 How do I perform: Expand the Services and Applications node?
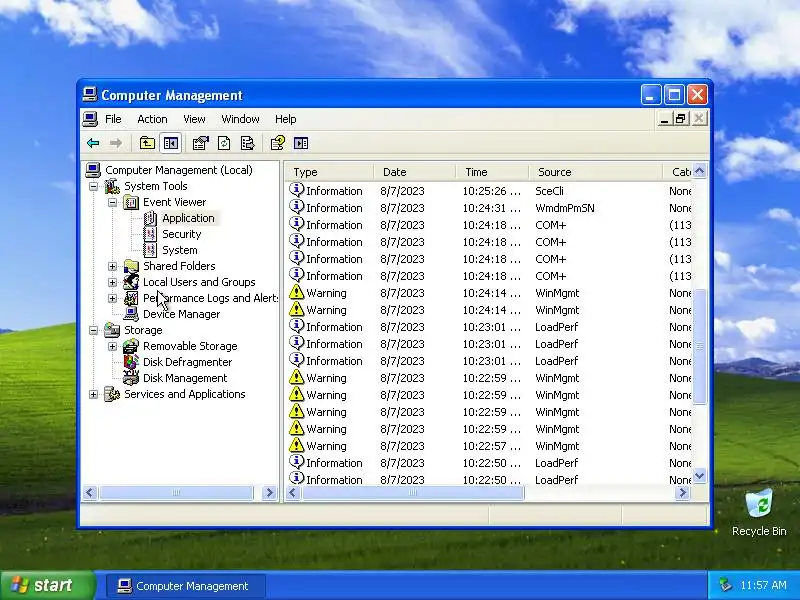[93, 394]
